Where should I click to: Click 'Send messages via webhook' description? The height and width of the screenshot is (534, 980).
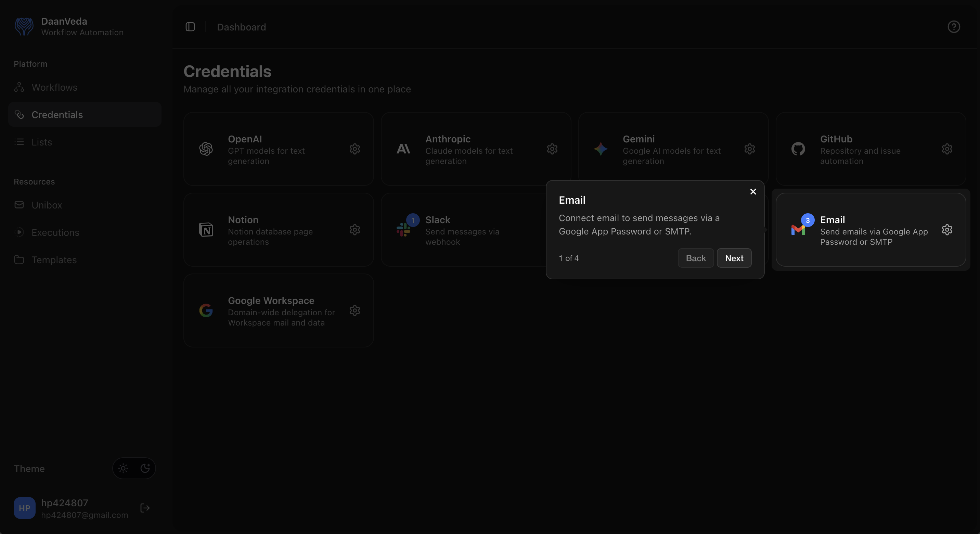462,236
